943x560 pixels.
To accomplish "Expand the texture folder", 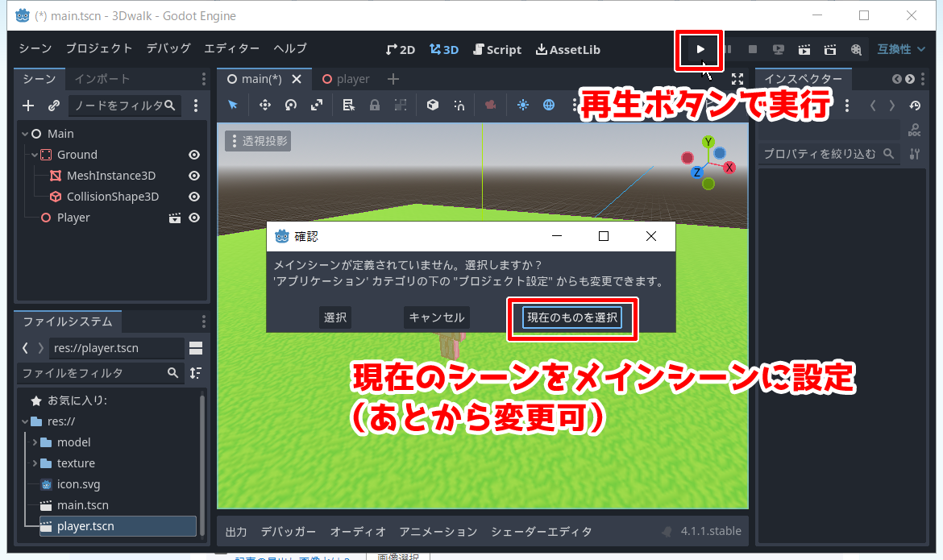I will (35, 463).
